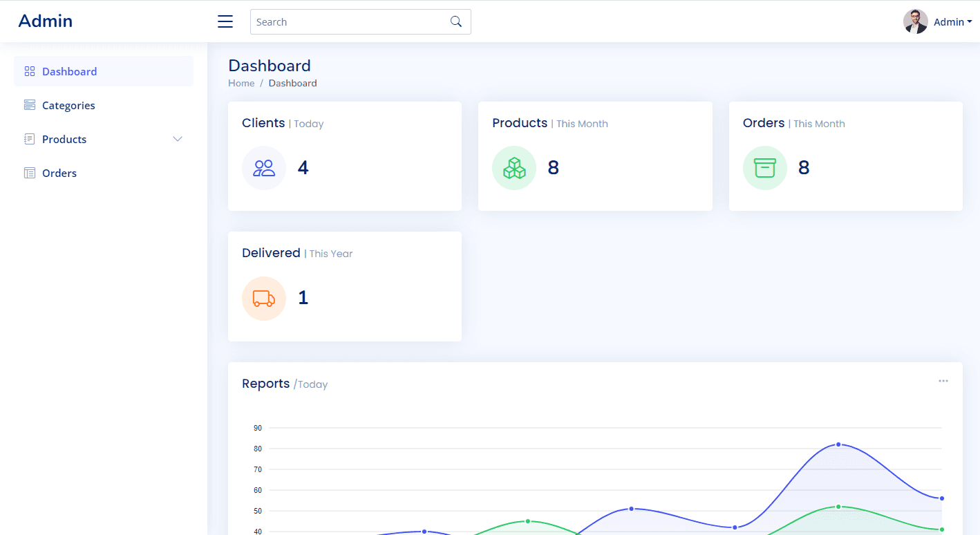Click '/Today' label beside Reports

(310, 384)
